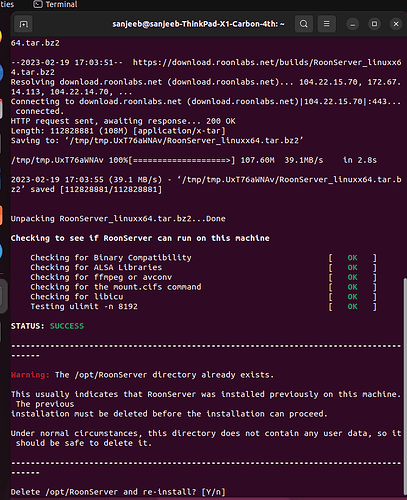
Task: Open the terminal hamburger menu
Action: point(327,24)
